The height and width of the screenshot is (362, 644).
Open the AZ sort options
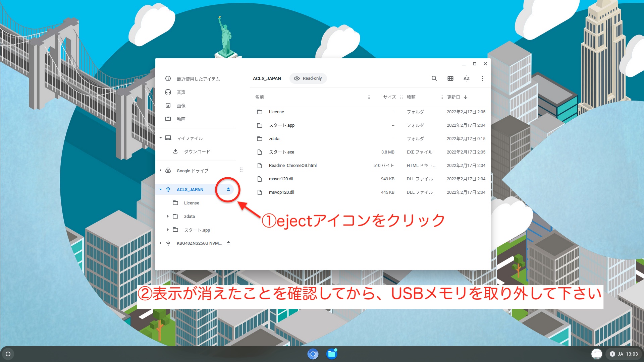pyautogui.click(x=466, y=78)
